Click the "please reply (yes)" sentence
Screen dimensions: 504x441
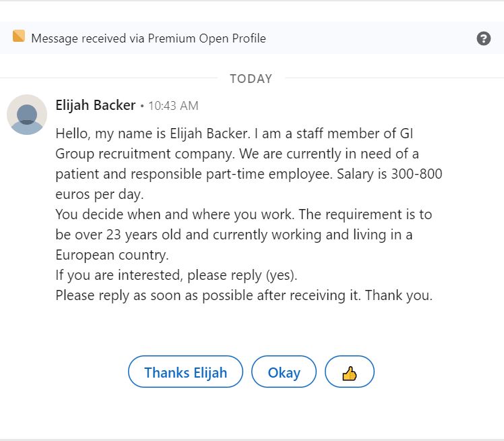pyautogui.click(x=242, y=275)
